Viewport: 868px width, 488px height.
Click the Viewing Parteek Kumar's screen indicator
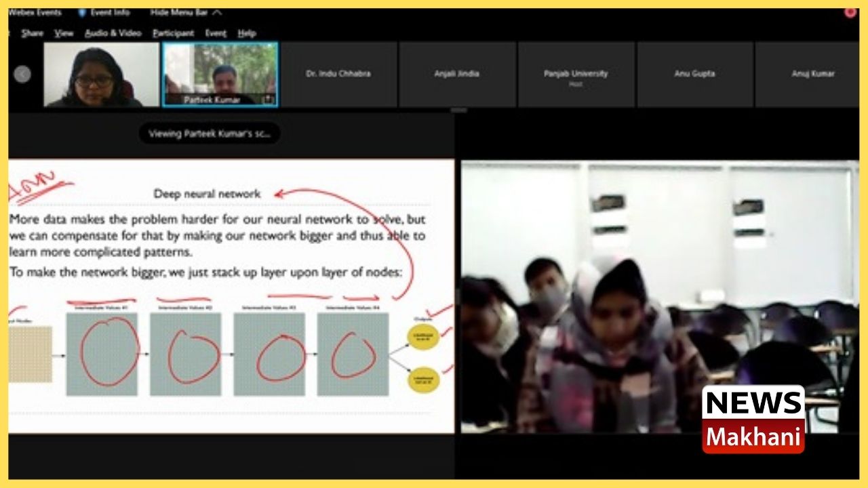click(x=210, y=134)
